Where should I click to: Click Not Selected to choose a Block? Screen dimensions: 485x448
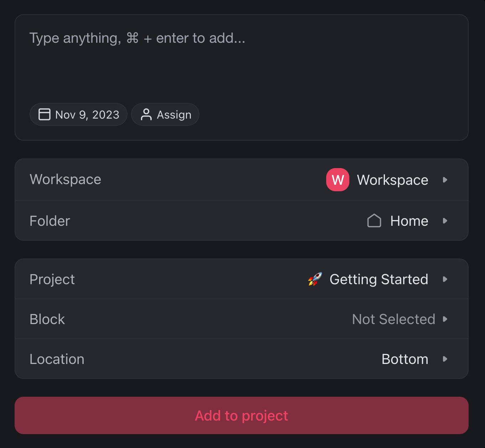click(x=393, y=319)
